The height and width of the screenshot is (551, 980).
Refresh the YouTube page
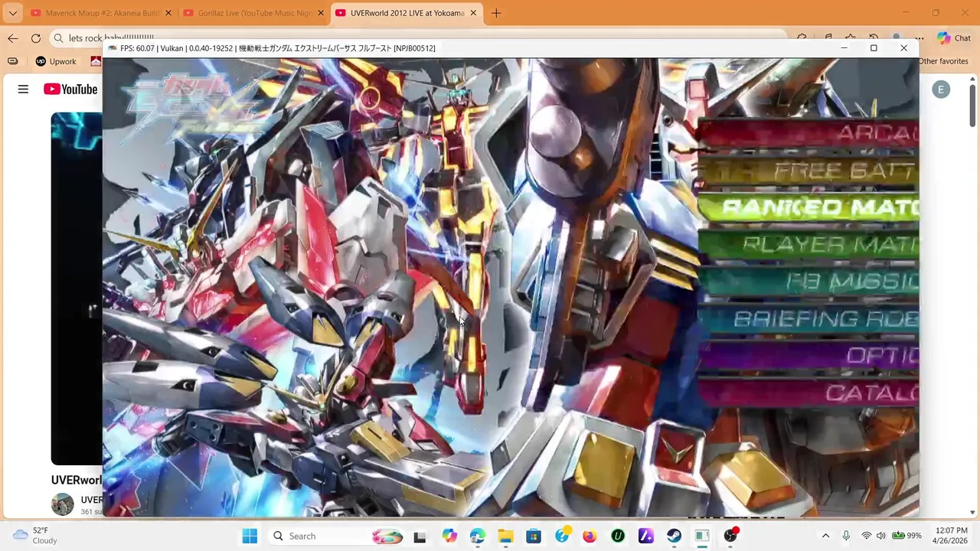36,38
